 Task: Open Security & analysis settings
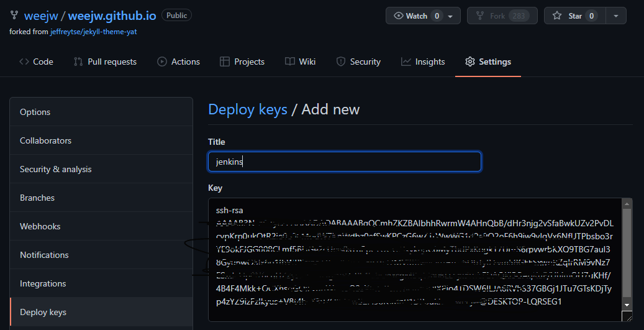point(101,169)
